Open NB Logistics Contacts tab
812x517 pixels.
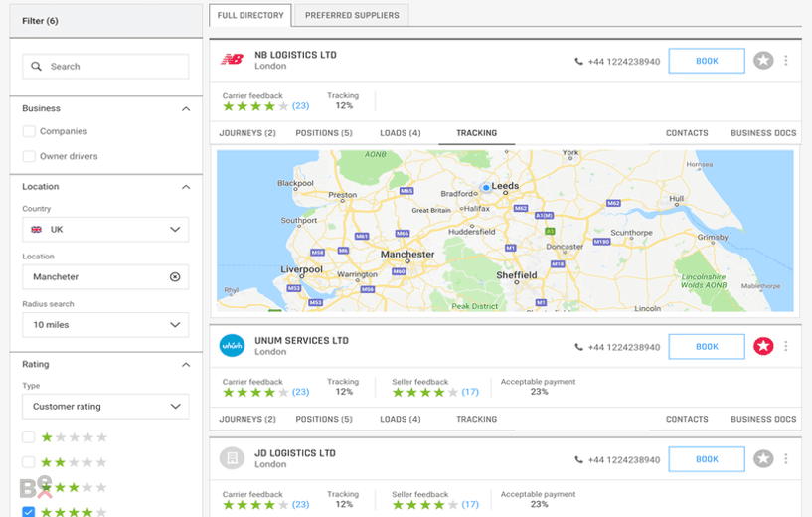(687, 133)
